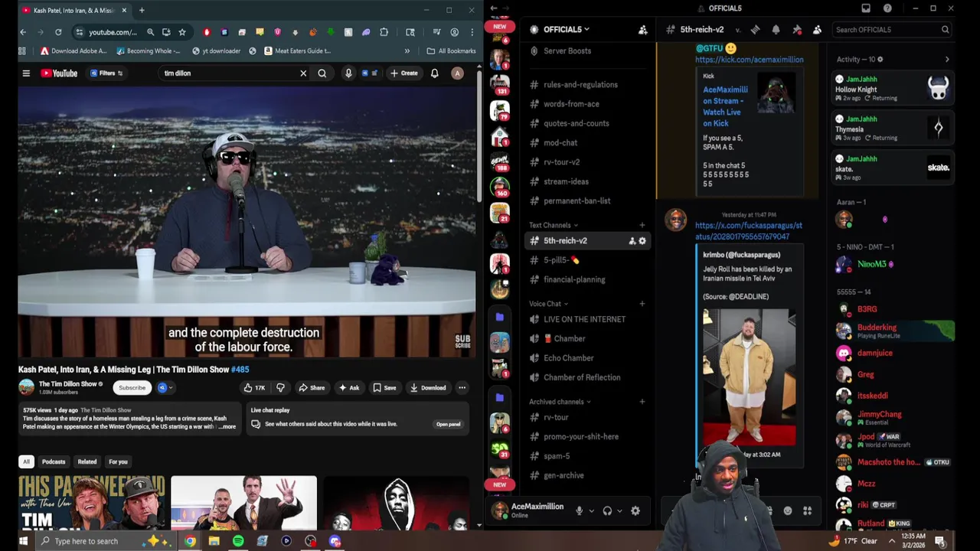Subscribe to The Tim Dillon Show
The height and width of the screenshot is (551, 980).
pyautogui.click(x=132, y=388)
